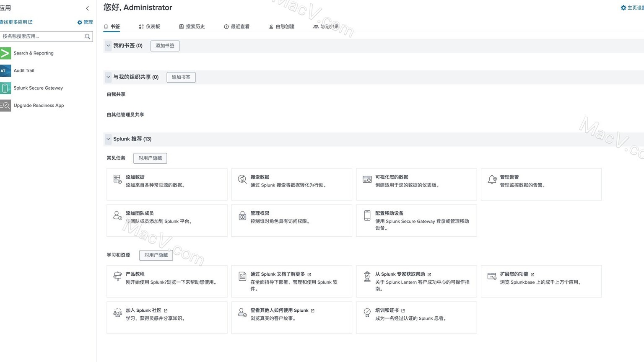Open the 搜索数据 card title
The width and height of the screenshot is (644, 362).
click(260, 177)
